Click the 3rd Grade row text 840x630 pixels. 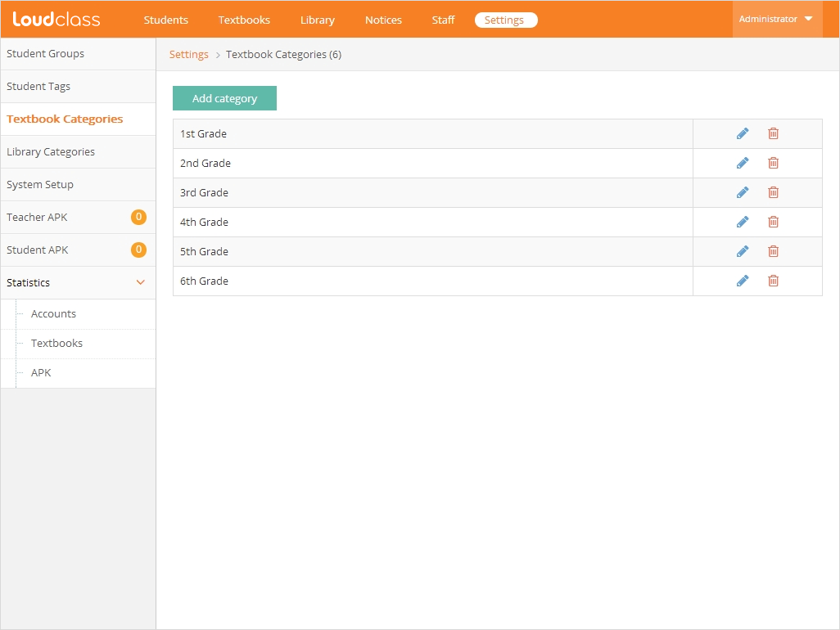[204, 193]
